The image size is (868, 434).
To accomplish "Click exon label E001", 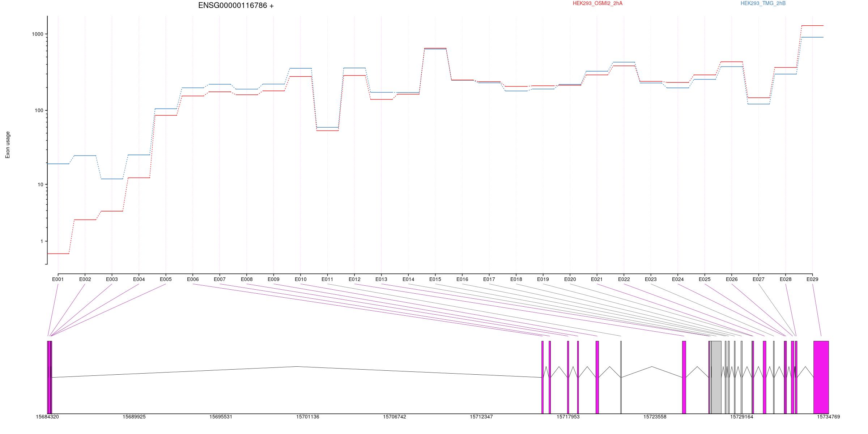I will 58,279.
